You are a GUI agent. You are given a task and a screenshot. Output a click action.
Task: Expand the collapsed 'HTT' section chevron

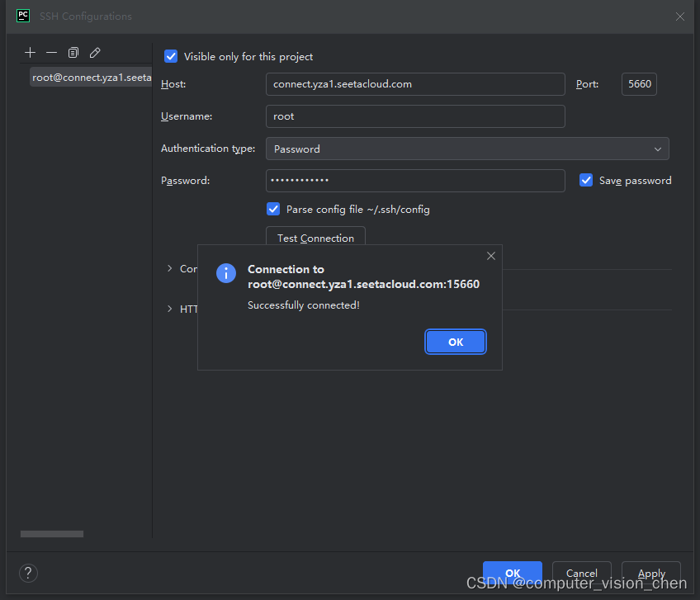[x=170, y=309]
